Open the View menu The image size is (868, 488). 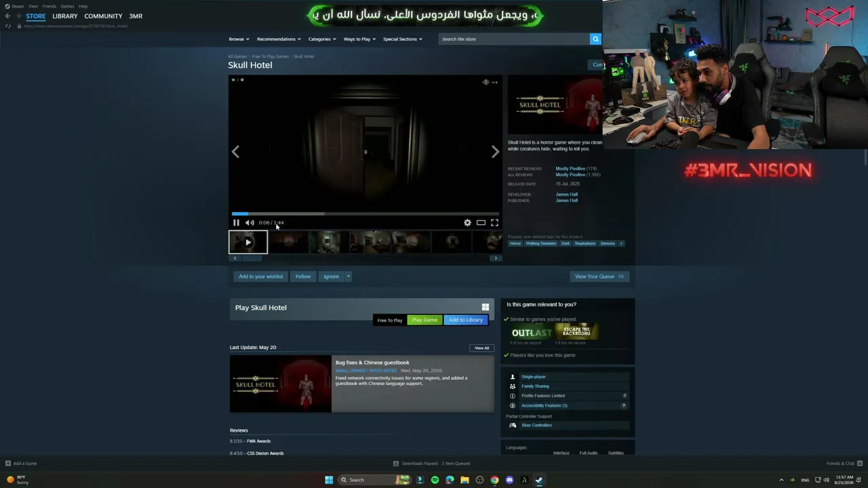(x=33, y=6)
